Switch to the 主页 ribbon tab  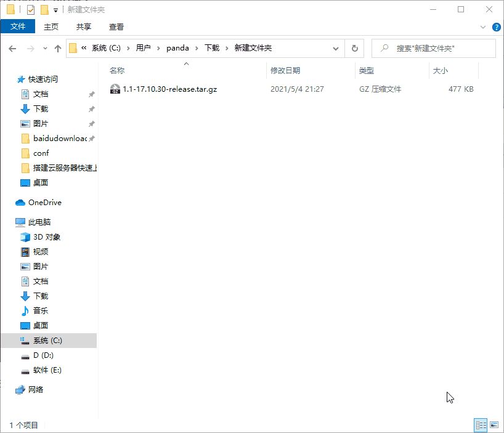pos(51,26)
